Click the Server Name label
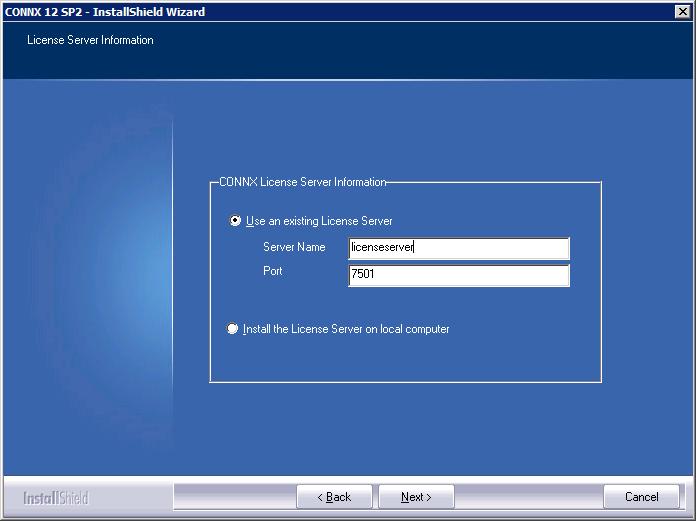 tap(294, 247)
